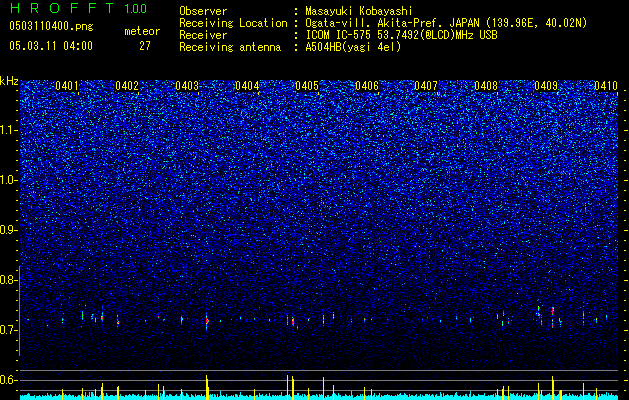Viewport: 629px width, 400px height.
Task: Click the 0407 time marker
Action: (x=426, y=85)
